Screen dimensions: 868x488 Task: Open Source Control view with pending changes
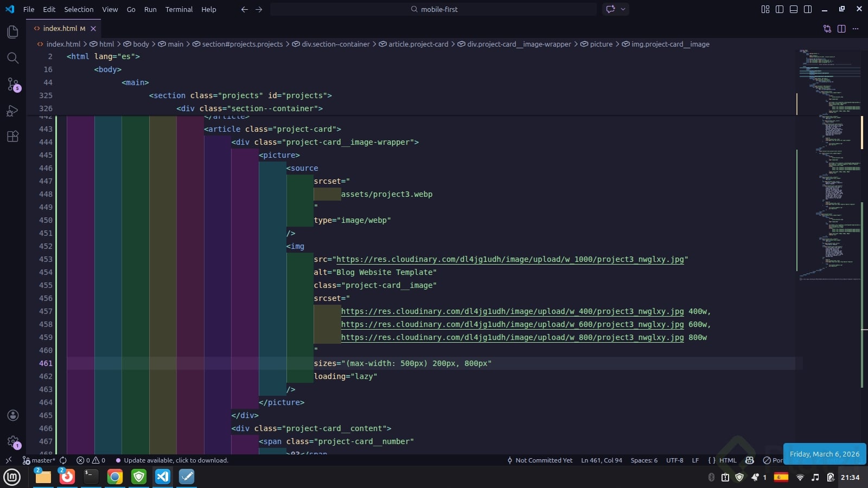pos(12,84)
